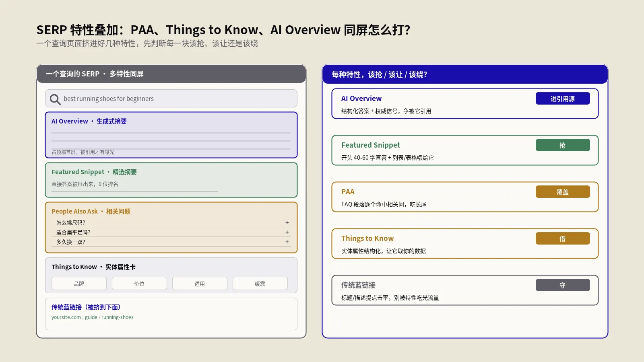Click the 怎么挑尺码? question text
This screenshot has height=362, width=644.
tap(71, 223)
